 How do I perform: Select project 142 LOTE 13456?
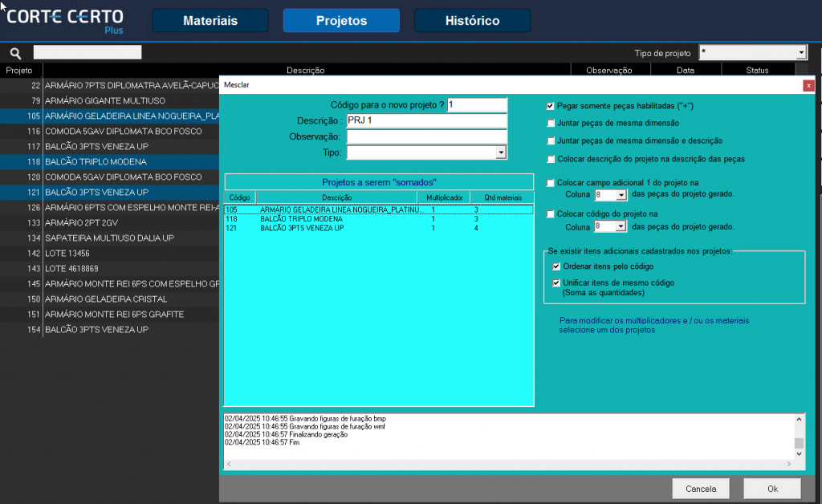pos(109,253)
